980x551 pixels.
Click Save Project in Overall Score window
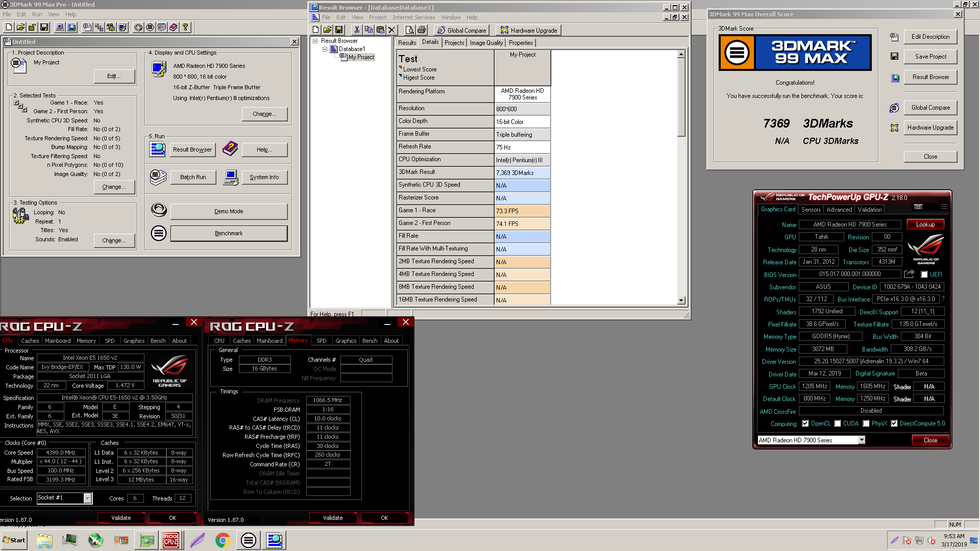[x=930, y=57]
